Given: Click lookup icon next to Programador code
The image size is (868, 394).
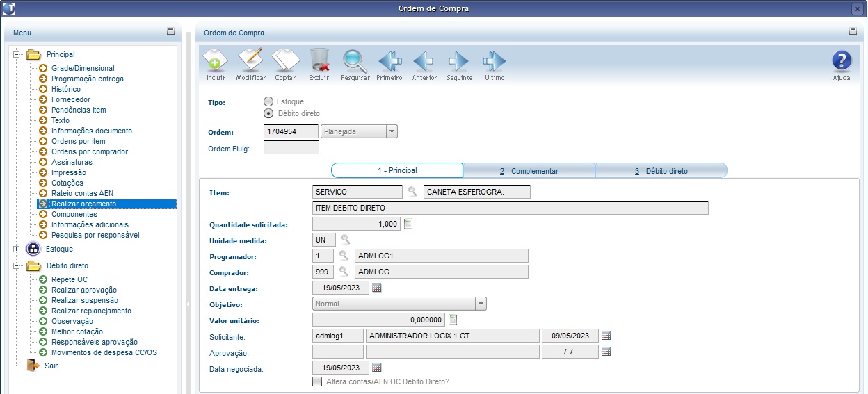Looking at the screenshot, I should coord(344,256).
